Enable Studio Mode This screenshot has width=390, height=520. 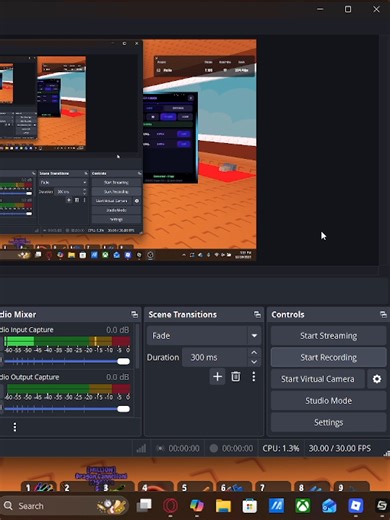click(x=328, y=401)
